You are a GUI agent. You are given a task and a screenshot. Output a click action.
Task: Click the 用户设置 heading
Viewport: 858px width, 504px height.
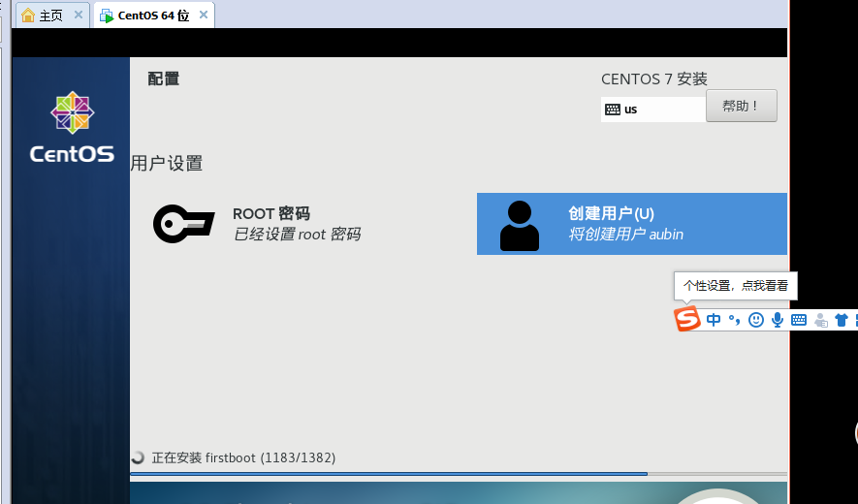coord(167,163)
